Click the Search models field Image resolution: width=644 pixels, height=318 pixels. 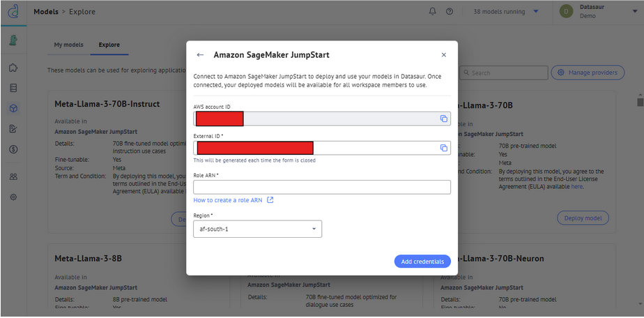(x=503, y=73)
